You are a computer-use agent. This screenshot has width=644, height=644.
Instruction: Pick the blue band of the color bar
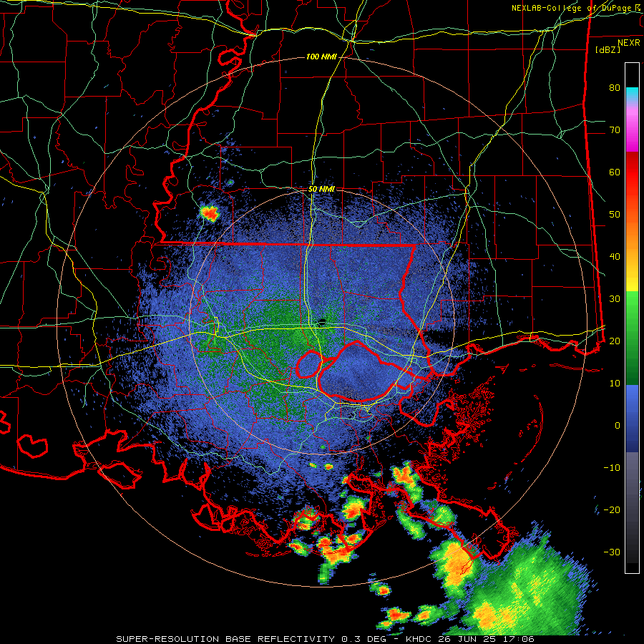[x=632, y=418]
